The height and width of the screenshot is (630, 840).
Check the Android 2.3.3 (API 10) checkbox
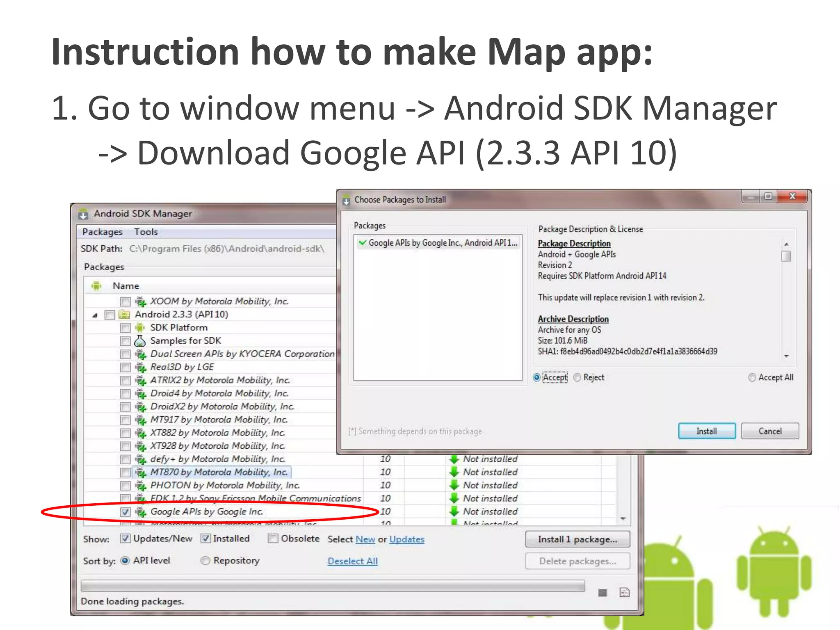click(110, 315)
